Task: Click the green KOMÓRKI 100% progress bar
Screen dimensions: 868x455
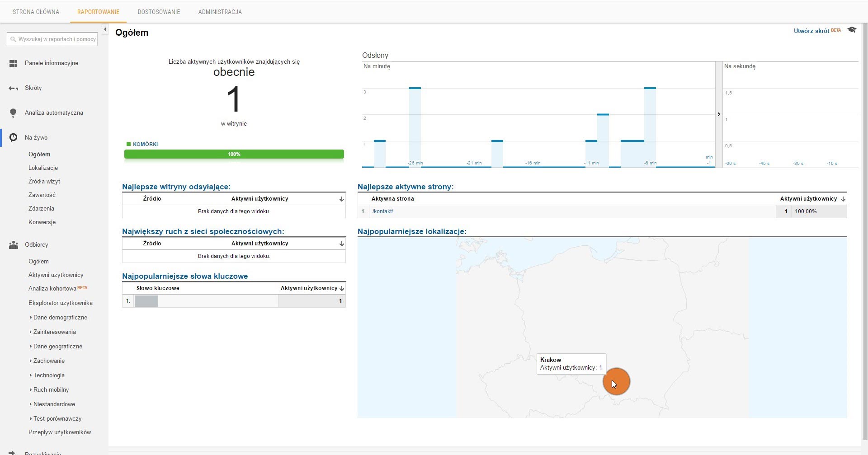Action: pos(234,154)
